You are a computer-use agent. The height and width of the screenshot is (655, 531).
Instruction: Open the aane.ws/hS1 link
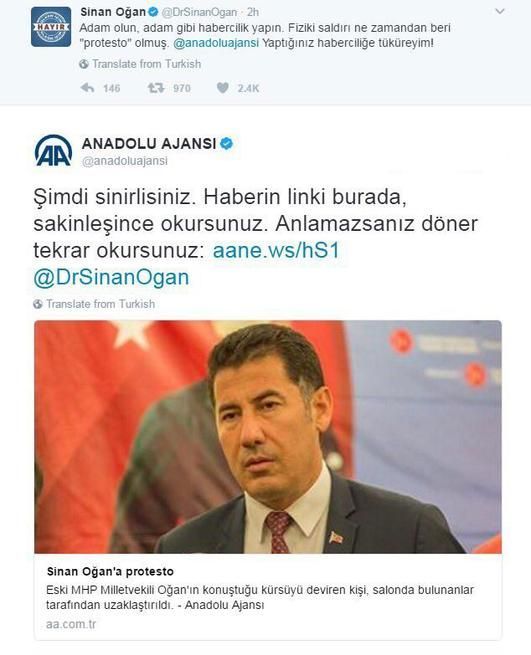[x=276, y=251]
